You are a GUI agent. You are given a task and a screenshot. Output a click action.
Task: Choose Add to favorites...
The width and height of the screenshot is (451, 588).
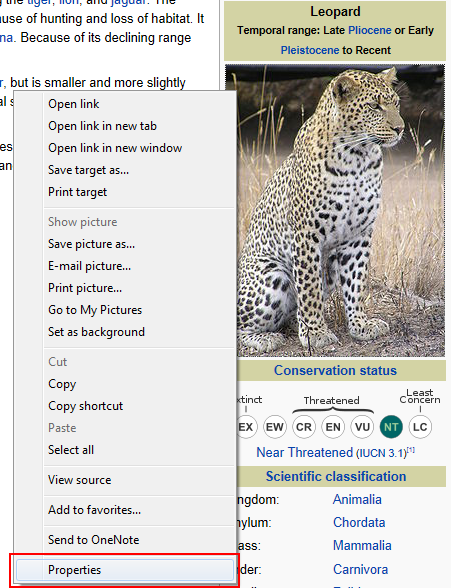[x=94, y=510]
